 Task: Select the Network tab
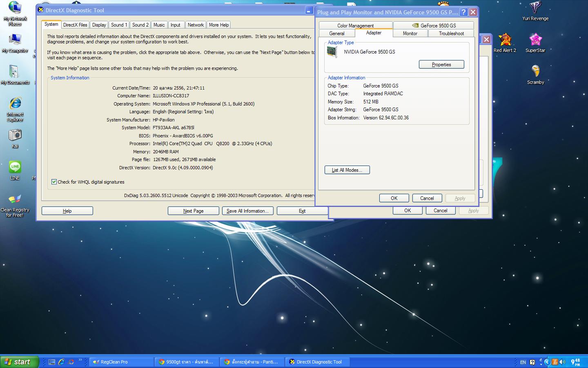(x=196, y=25)
